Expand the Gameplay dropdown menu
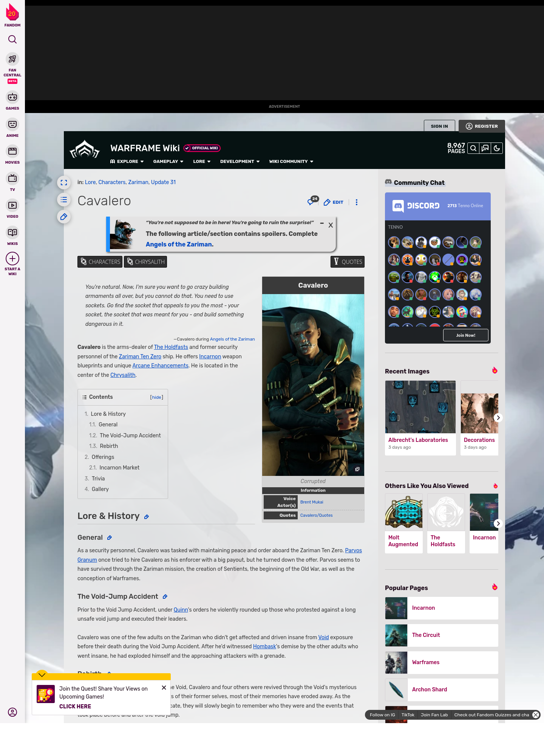 168,161
